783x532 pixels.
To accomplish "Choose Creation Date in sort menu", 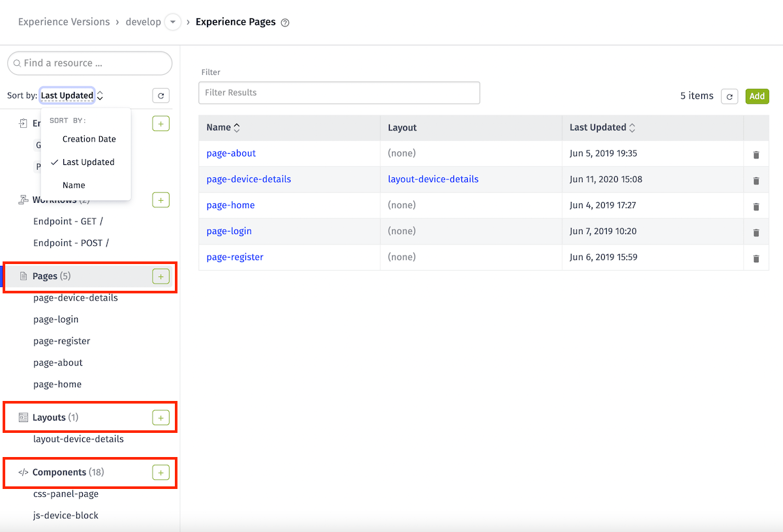I will (89, 139).
